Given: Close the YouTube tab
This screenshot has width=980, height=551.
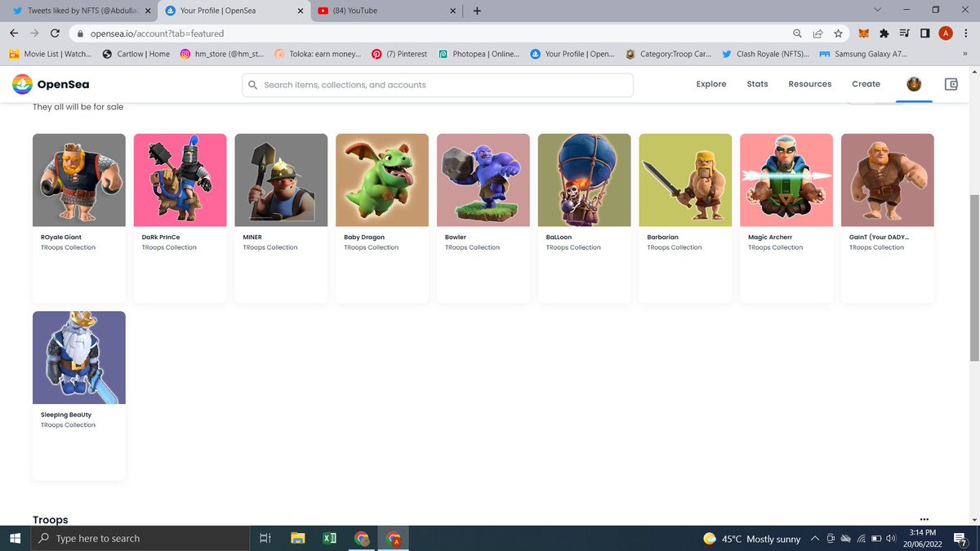Looking at the screenshot, I should (x=452, y=11).
